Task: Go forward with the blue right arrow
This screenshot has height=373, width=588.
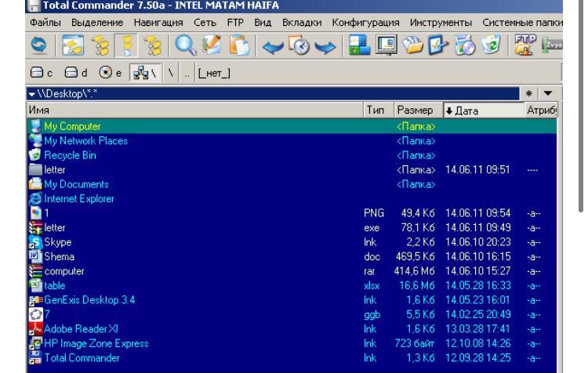Action: [325, 47]
